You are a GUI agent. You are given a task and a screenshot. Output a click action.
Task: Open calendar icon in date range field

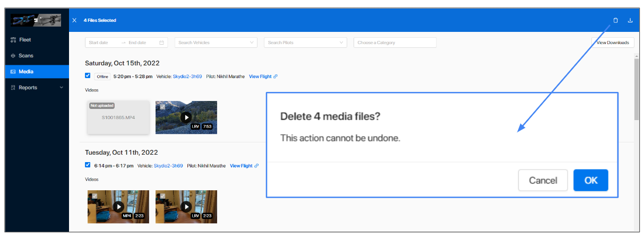tap(162, 43)
